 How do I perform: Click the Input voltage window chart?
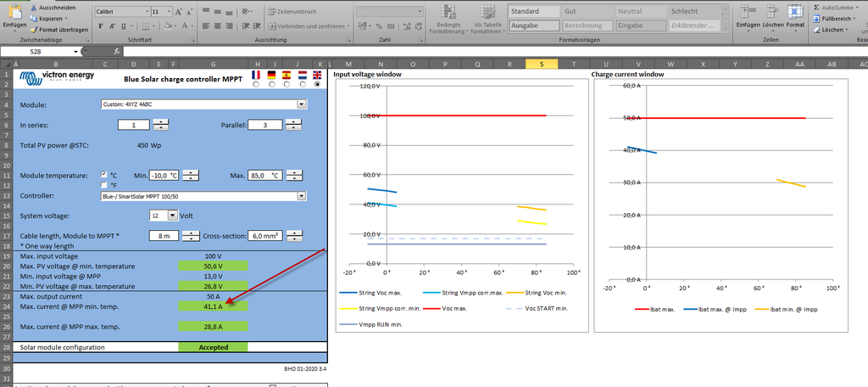[462, 205]
